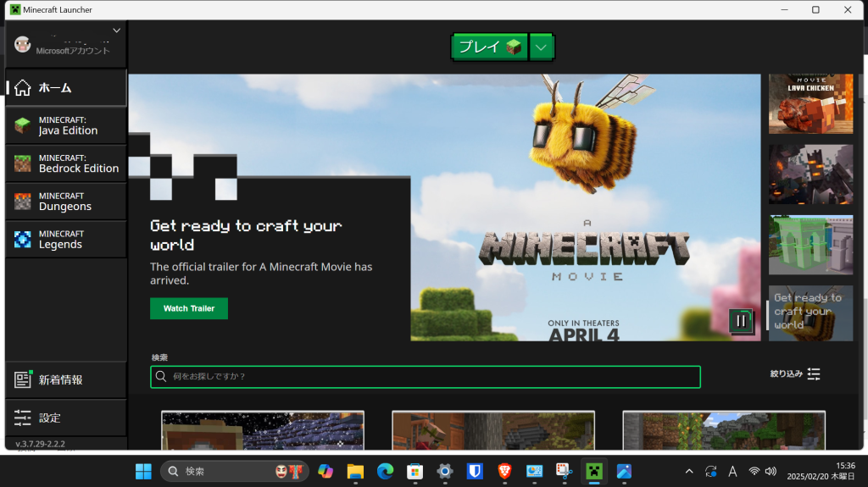Open 設定 settings sliders icon

coord(23,418)
